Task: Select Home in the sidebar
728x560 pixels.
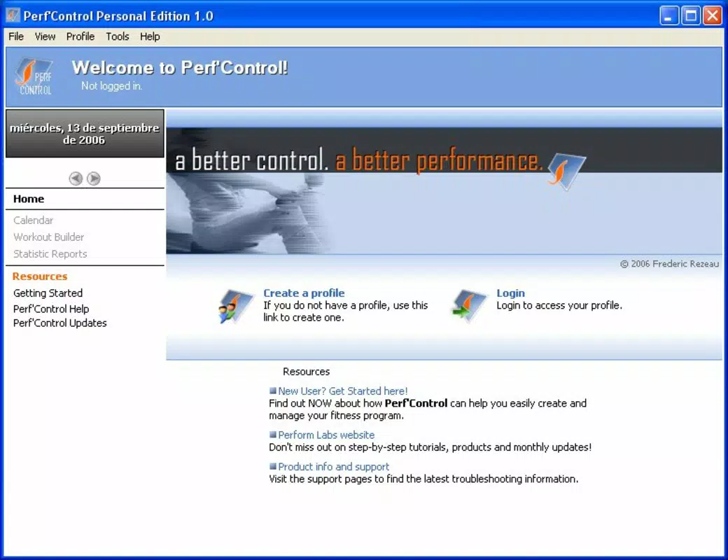Action: click(29, 199)
